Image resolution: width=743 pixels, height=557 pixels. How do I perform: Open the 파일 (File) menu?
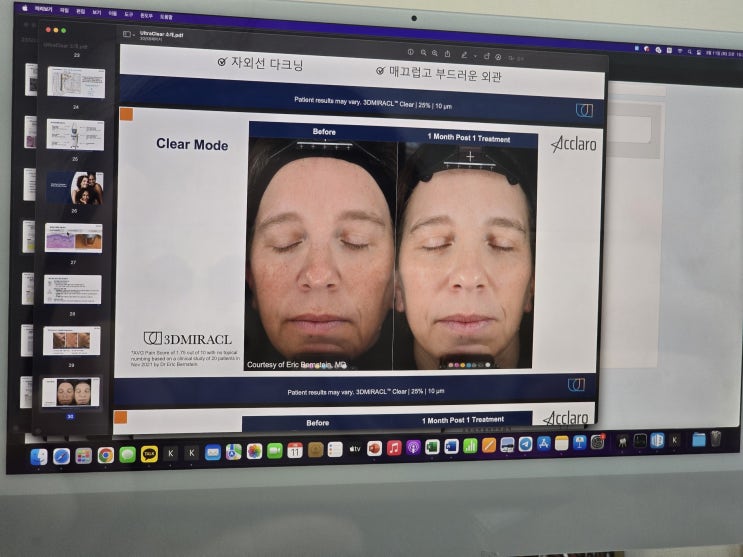[65, 10]
